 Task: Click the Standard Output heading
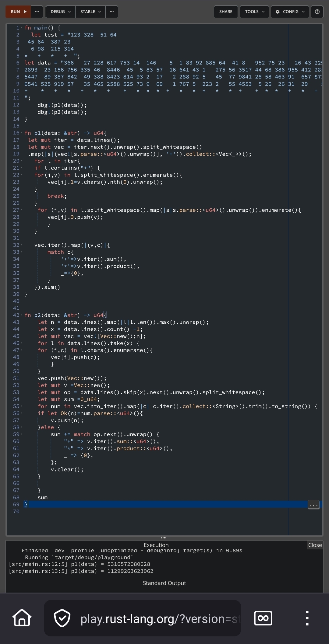(164, 583)
